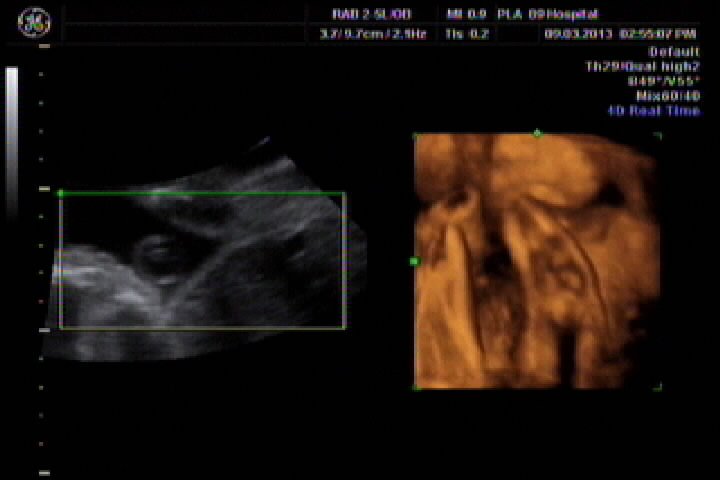Viewport: 720px width, 480px height.
Task: Click the green handle left of 3D render
Action: 414,261
